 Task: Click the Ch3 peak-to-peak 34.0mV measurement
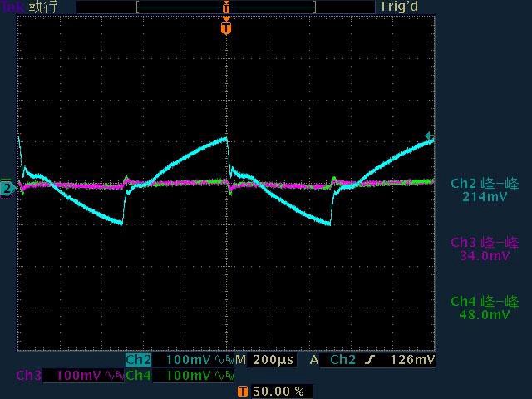point(485,249)
